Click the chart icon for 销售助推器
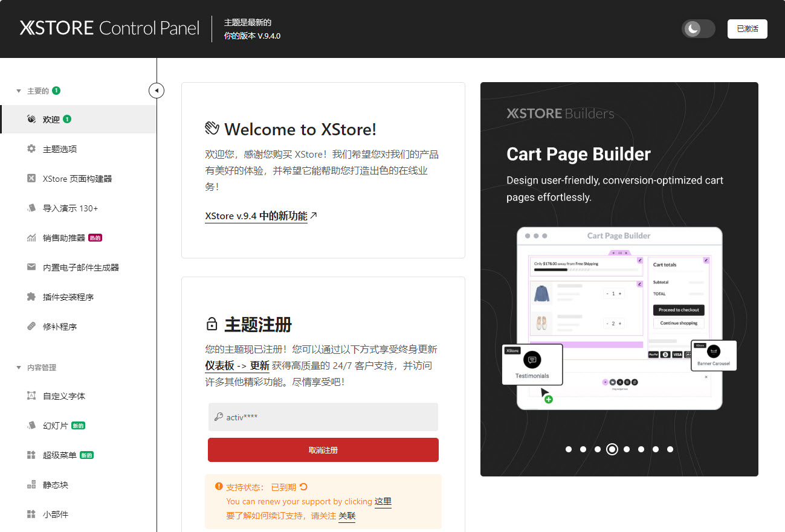 pyautogui.click(x=31, y=237)
